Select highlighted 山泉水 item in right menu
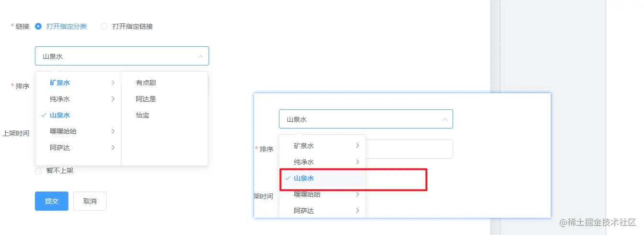Viewport: 644px width, 235px height. 303,178
